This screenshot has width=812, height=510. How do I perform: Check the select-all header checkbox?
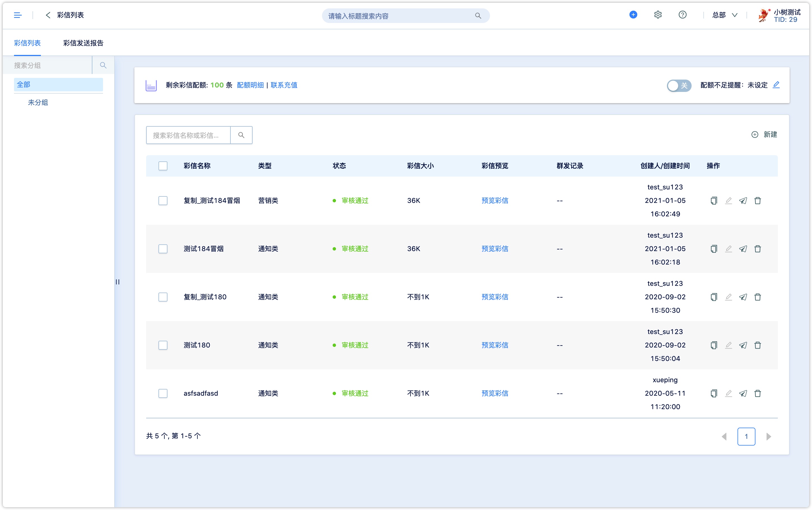(163, 166)
